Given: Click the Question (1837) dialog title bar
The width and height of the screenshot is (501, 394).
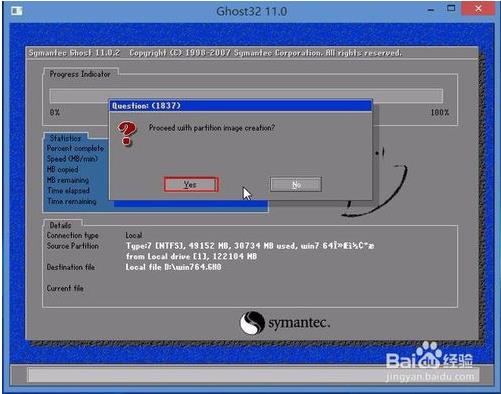Looking at the screenshot, I should pos(240,106).
